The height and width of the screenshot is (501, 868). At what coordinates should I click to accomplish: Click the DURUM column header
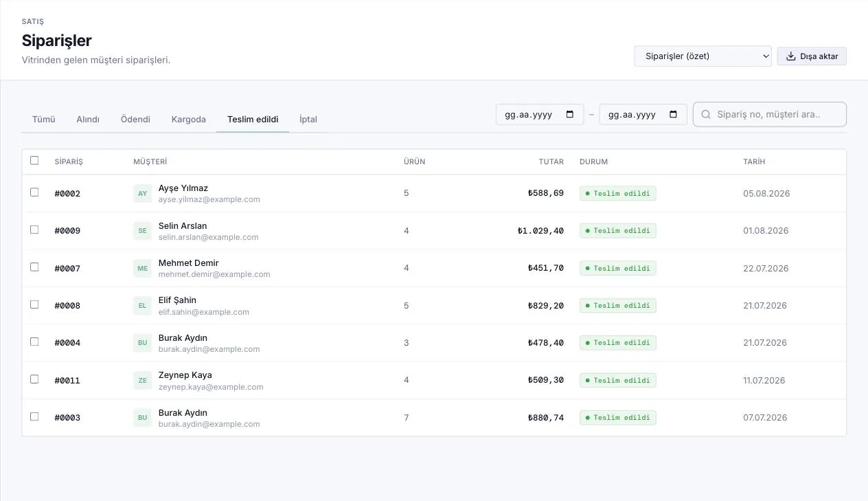click(594, 162)
